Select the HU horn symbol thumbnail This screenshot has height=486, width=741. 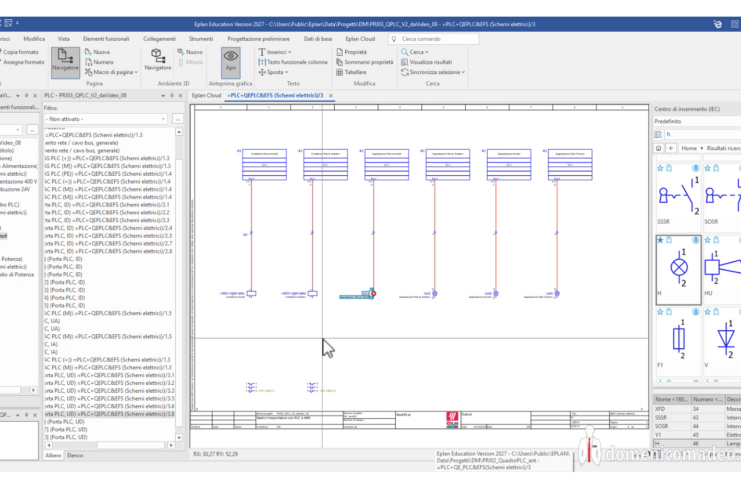[x=722, y=269]
